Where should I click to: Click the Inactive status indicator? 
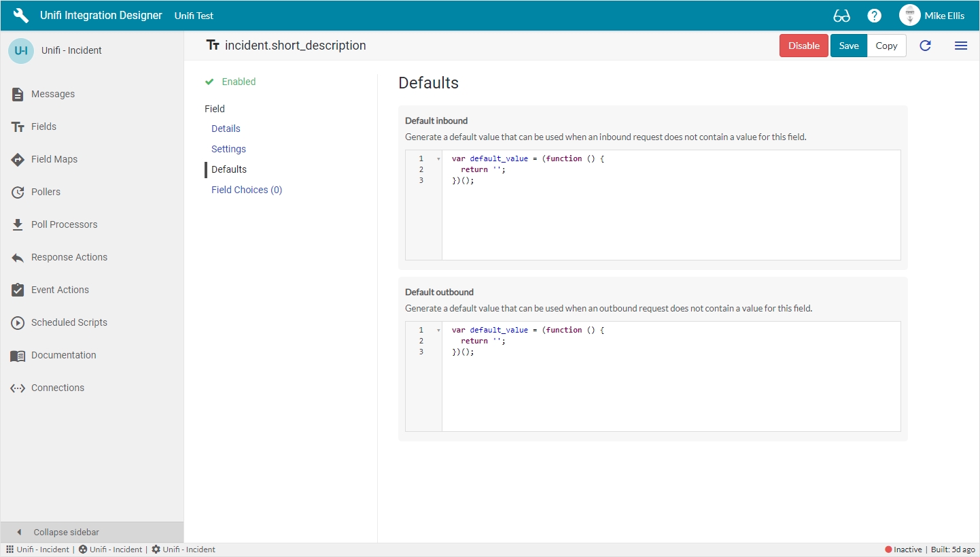click(903, 550)
